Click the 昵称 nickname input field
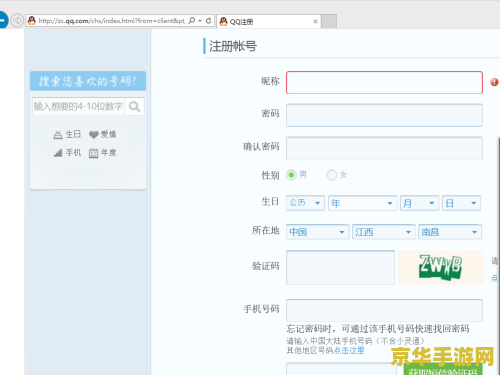The image size is (500, 375). click(384, 82)
